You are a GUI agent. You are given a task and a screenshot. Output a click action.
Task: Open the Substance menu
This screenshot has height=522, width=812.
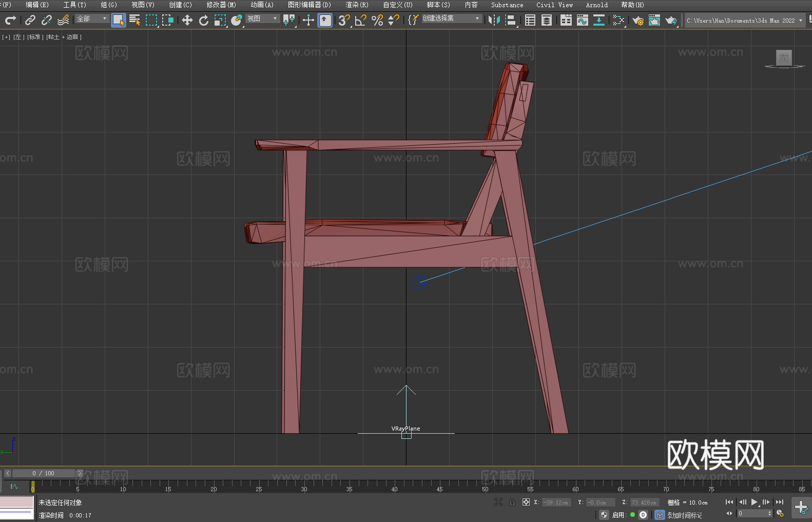(x=507, y=5)
